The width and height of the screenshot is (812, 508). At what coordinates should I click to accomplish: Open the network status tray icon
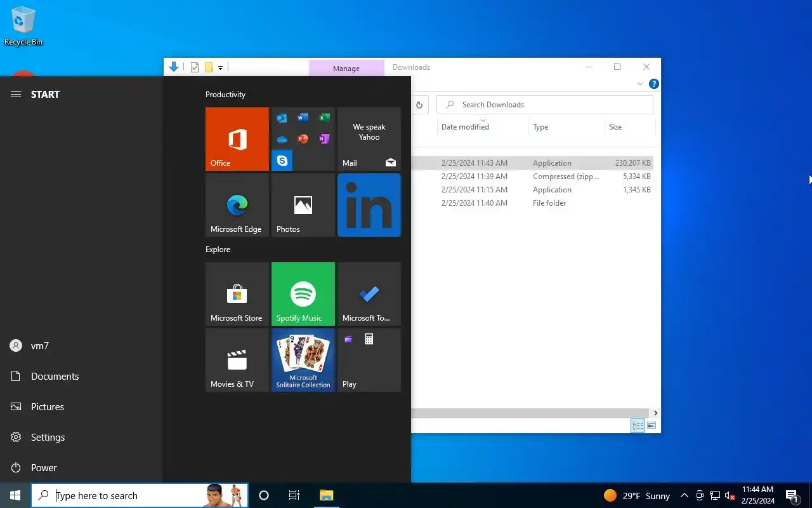715,496
